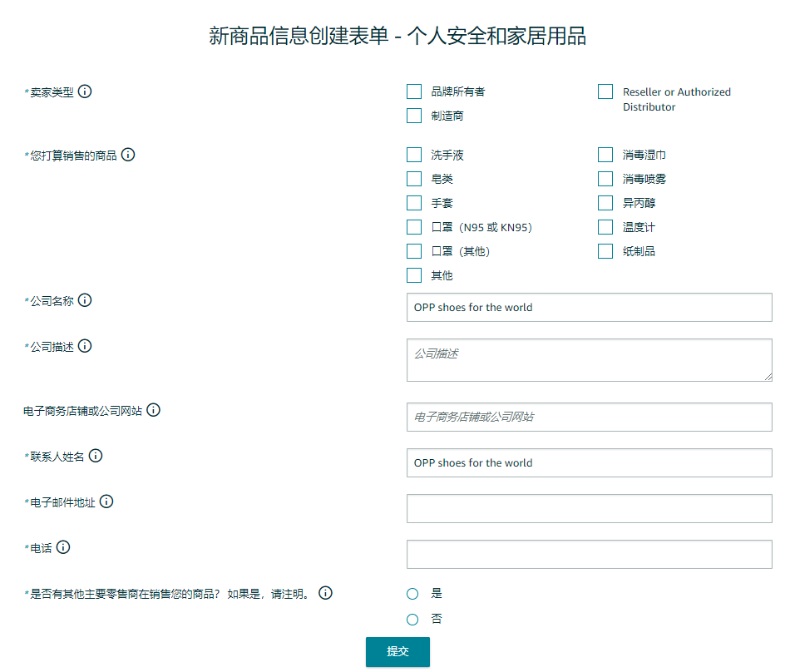This screenshot has width=795, height=672.
Task: Enable the 消毒喷雾 checkbox
Action: click(605, 178)
